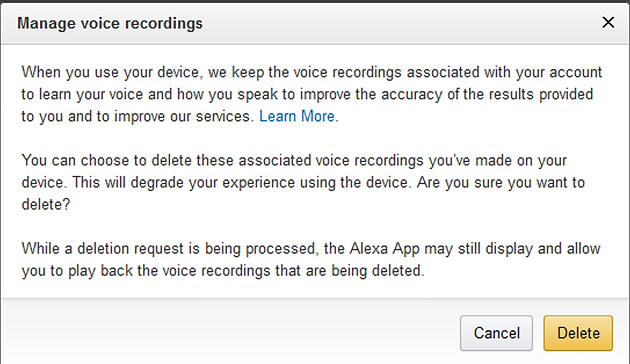Click the dialog header bar beside the title
Viewport: 630px width, 364px height.
tap(402, 23)
